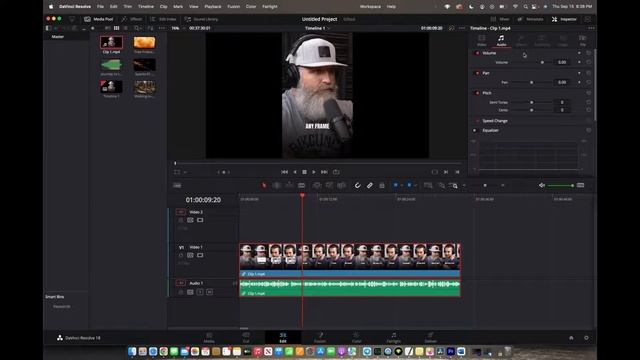
Task: Toggle the Linked Selection chain icon
Action: [369, 185]
